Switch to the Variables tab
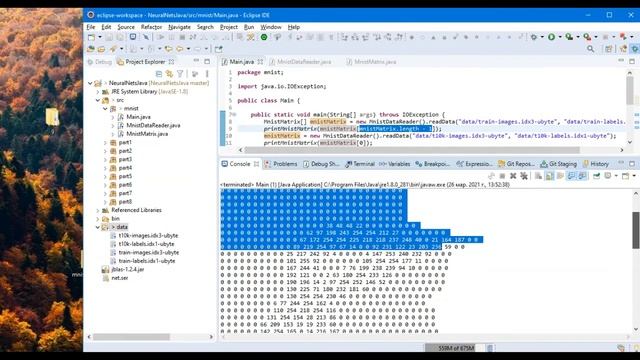 [395, 164]
